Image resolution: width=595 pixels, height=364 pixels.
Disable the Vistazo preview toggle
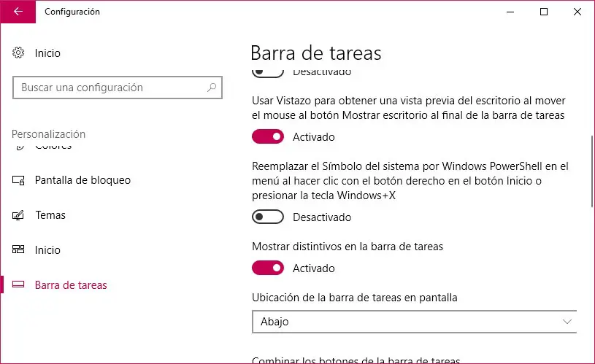268,136
